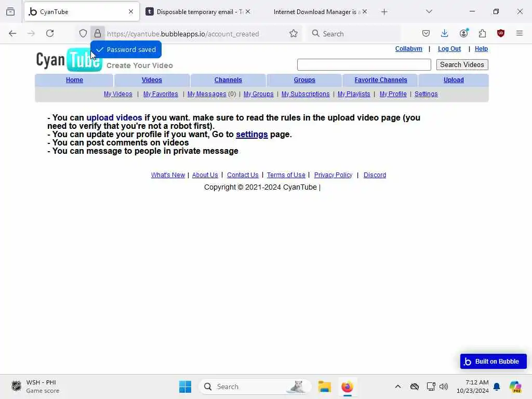This screenshot has height=399, width=532.
Task: Open the extensions puzzle icon
Action: tap(482, 33)
